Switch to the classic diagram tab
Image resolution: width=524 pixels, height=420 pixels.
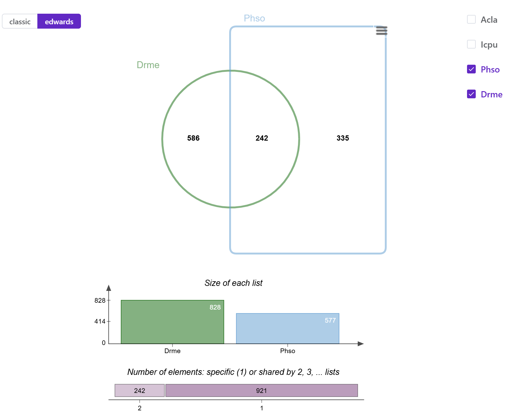coord(20,21)
